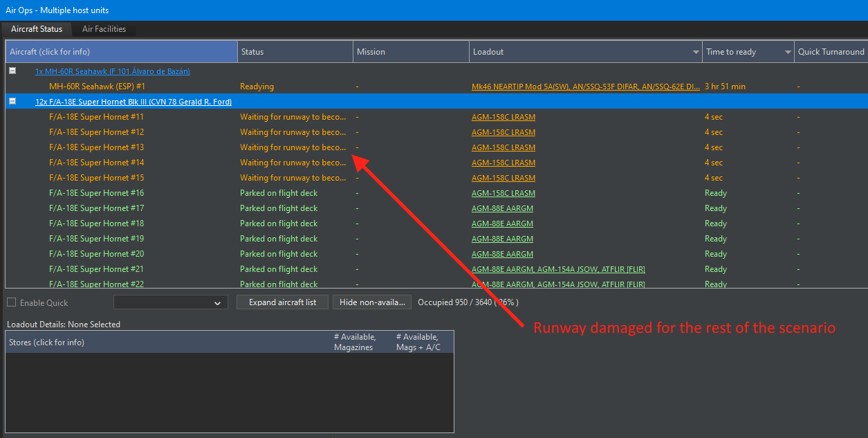
Task: Select F/A-18E Super Hornet #21
Action: (96, 269)
